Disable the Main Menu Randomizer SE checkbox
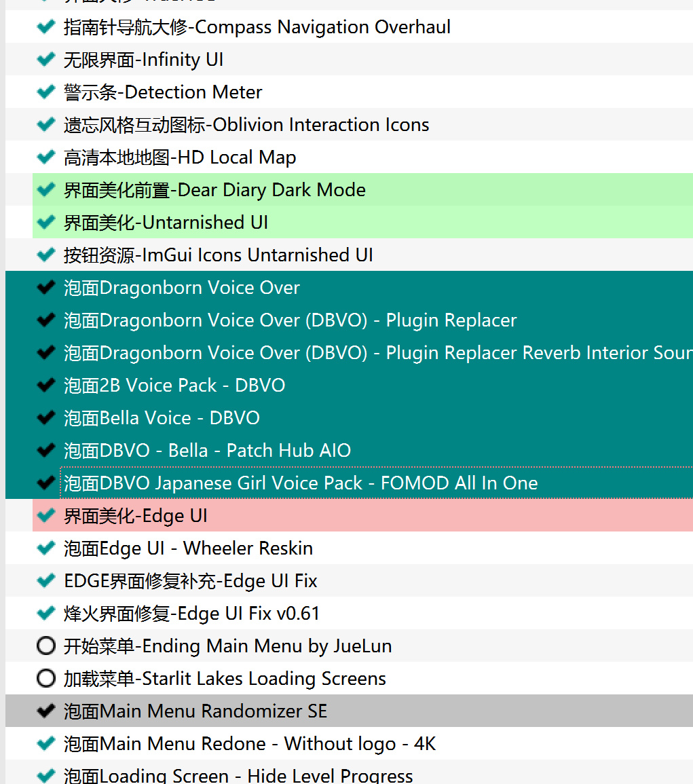The width and height of the screenshot is (693, 784). point(46,711)
